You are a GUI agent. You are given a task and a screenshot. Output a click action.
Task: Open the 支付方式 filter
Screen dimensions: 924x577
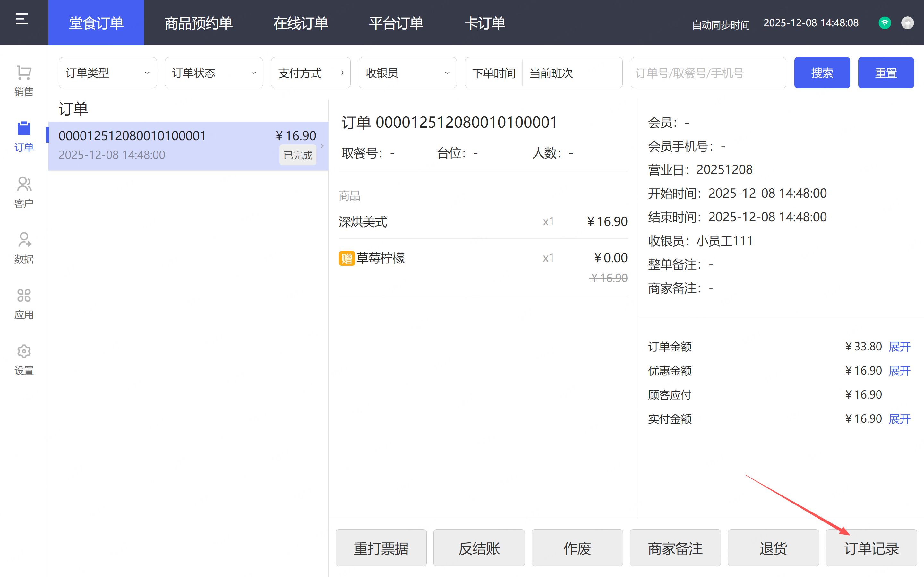[x=311, y=73]
